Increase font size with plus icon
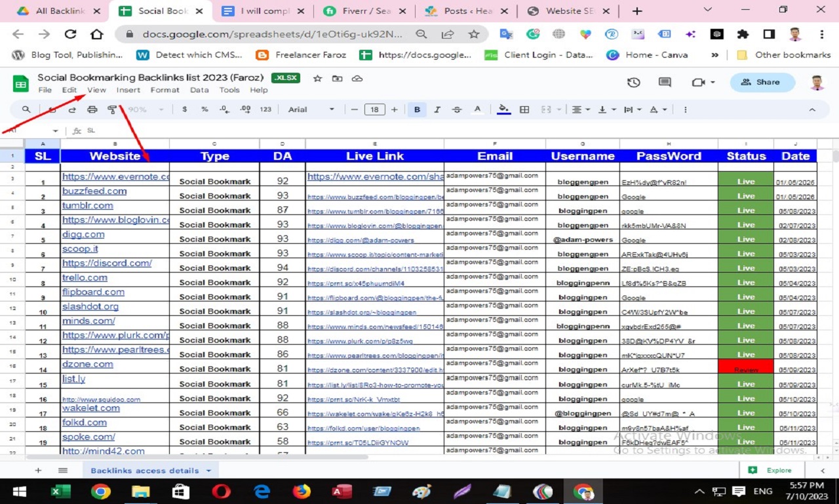Screen dimensions: 839x504 coord(394,109)
